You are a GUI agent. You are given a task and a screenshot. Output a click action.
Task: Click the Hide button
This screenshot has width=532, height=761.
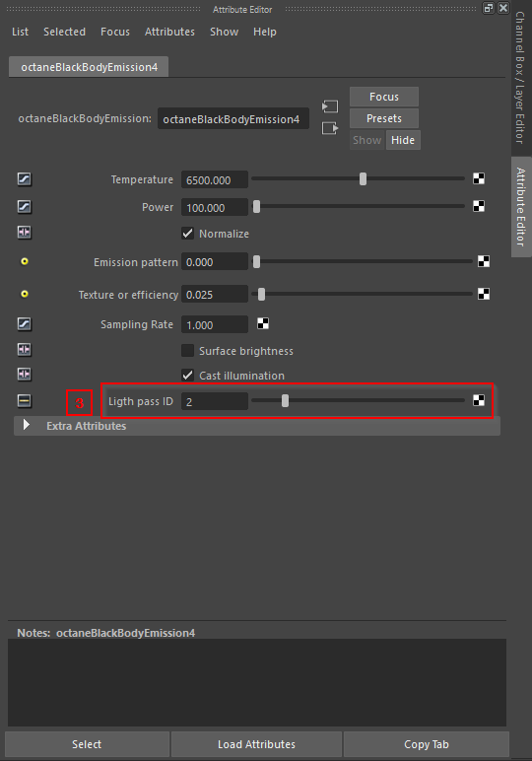click(x=403, y=140)
